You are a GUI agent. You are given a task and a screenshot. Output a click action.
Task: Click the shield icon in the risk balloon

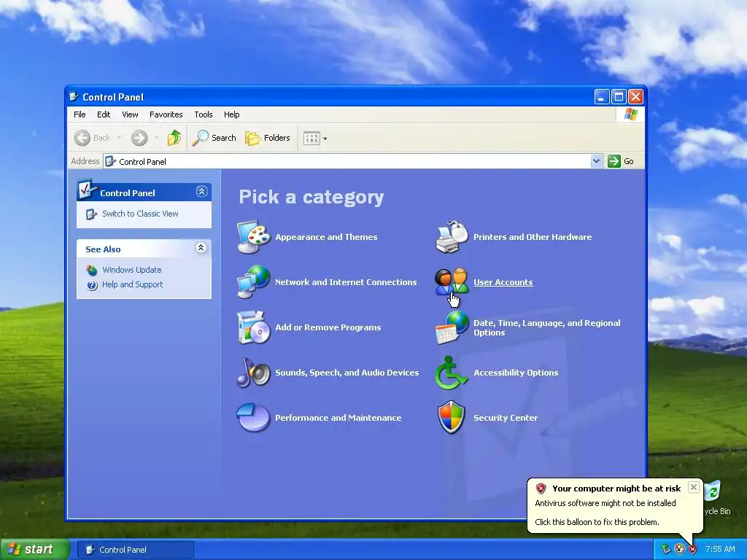point(541,488)
